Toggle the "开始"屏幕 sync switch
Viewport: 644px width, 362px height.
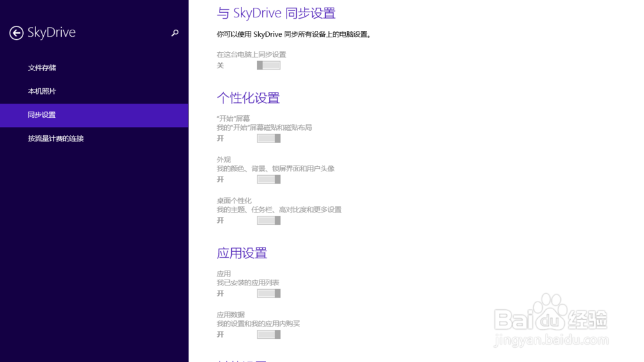pyautogui.click(x=269, y=138)
